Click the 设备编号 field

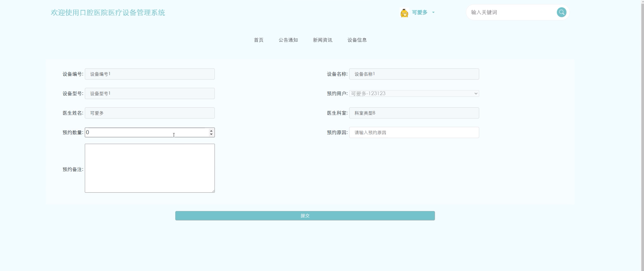pos(150,74)
